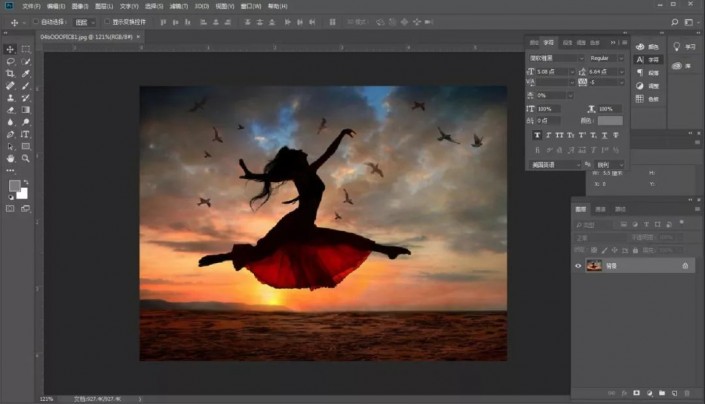Click the 背景 layer thumbnail
The width and height of the screenshot is (705, 404).
(x=594, y=265)
